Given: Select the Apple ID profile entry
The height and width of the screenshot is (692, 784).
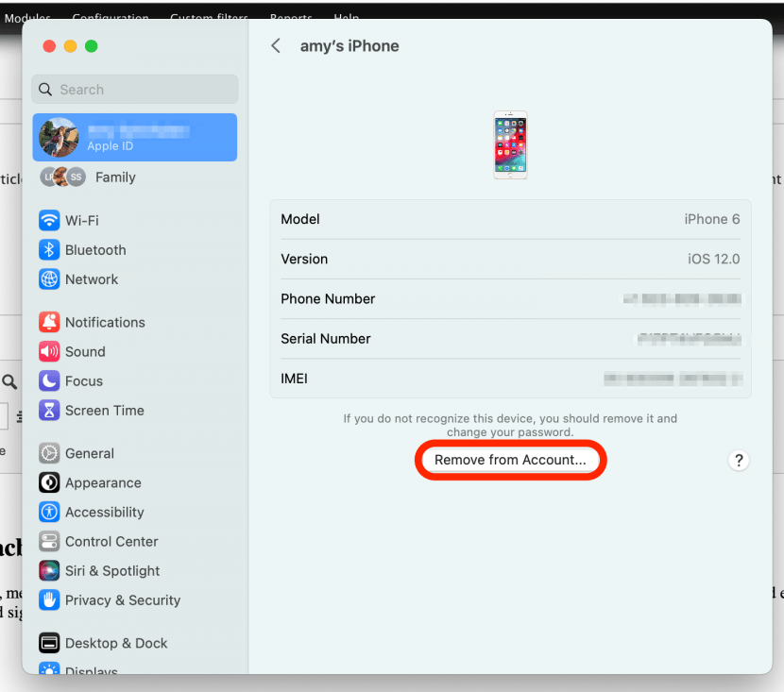Looking at the screenshot, I should click(135, 138).
